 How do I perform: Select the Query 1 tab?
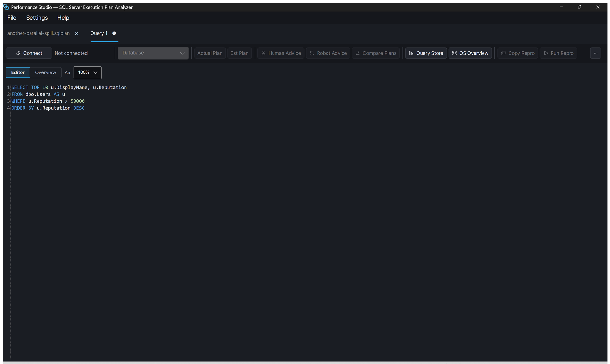[99, 33]
